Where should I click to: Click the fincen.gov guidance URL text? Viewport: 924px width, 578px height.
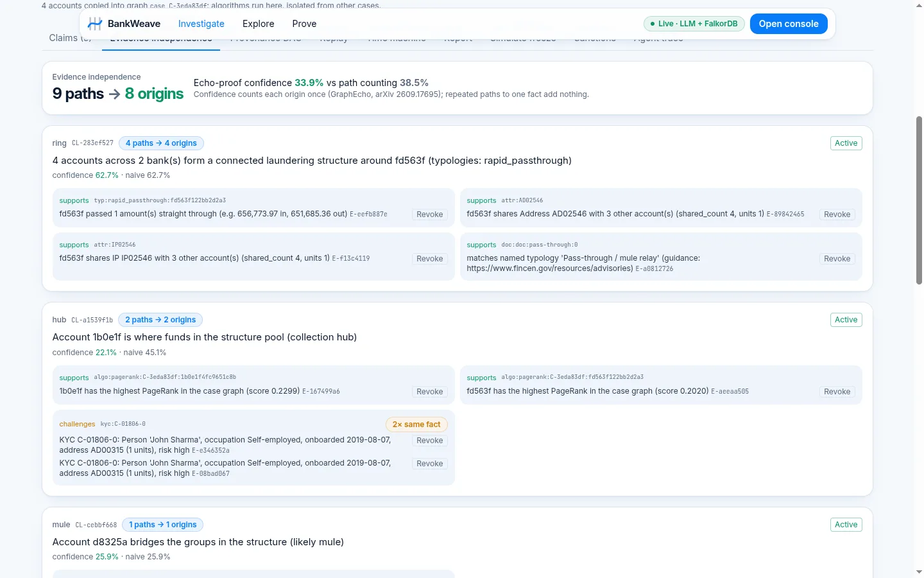(x=550, y=268)
